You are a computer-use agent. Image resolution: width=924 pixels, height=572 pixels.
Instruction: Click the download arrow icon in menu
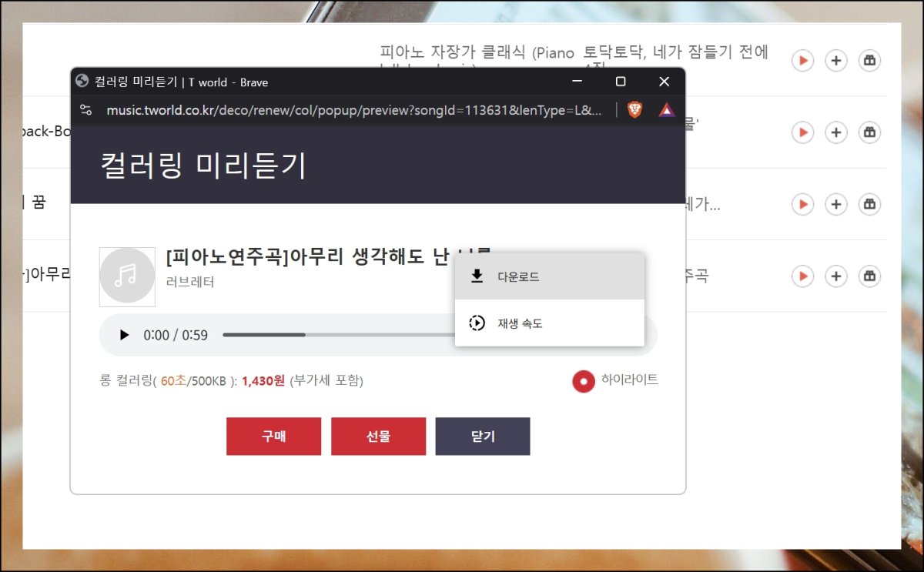pyautogui.click(x=477, y=276)
